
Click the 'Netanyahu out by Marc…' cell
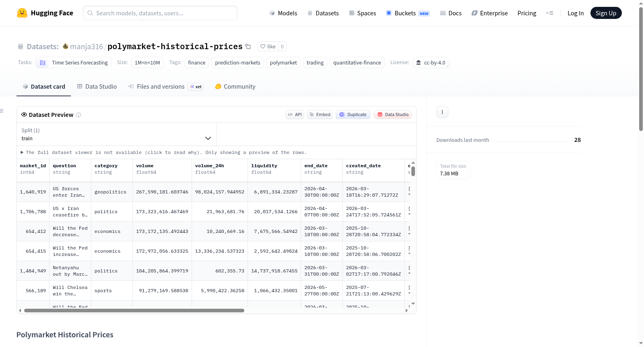[x=70, y=271]
